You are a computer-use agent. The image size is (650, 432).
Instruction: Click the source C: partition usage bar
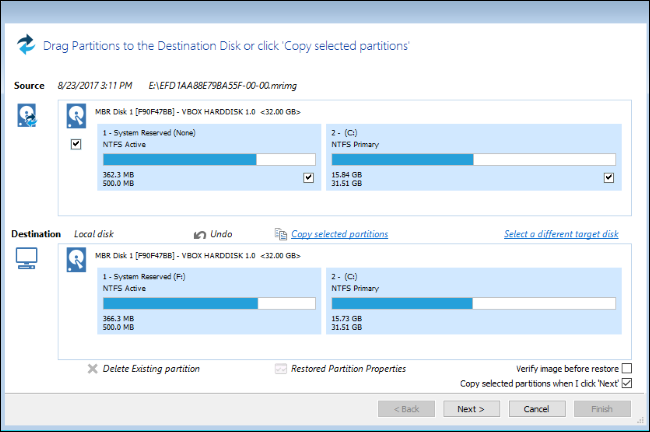point(473,159)
